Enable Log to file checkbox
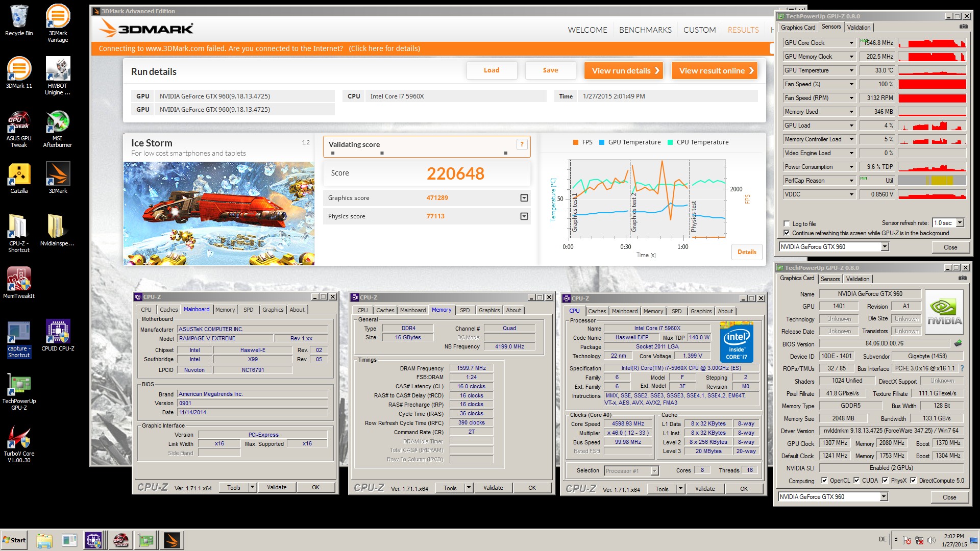 click(x=787, y=223)
